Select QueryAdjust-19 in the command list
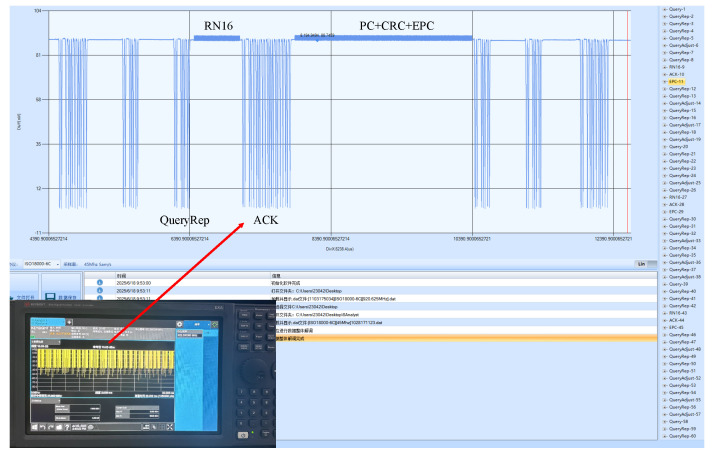 coord(685,139)
